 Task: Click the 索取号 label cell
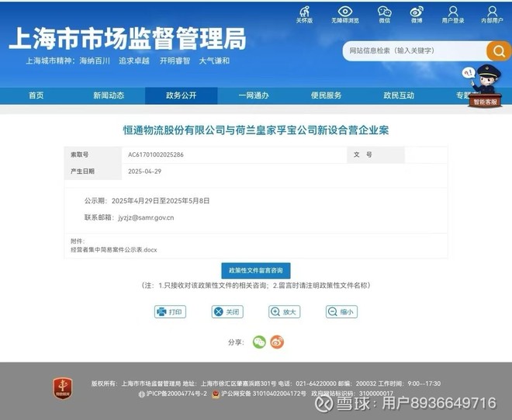click(x=93, y=154)
